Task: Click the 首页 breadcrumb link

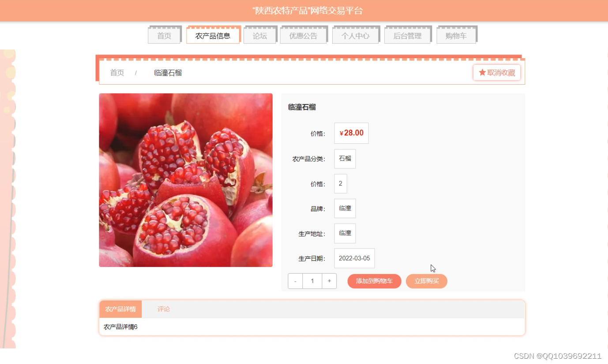Action: [x=117, y=73]
